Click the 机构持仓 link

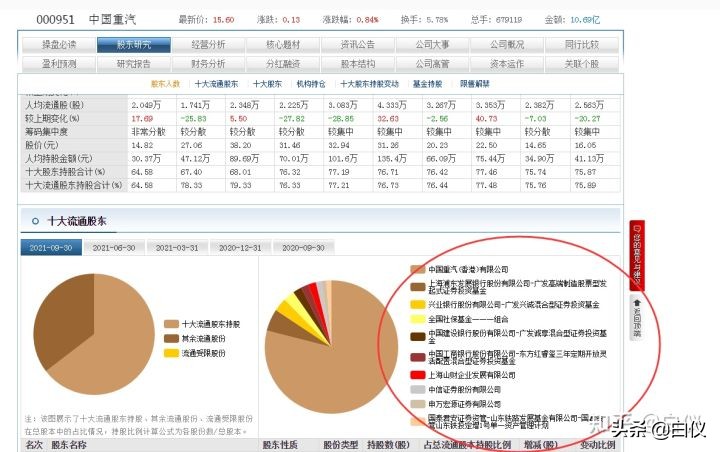(x=311, y=84)
